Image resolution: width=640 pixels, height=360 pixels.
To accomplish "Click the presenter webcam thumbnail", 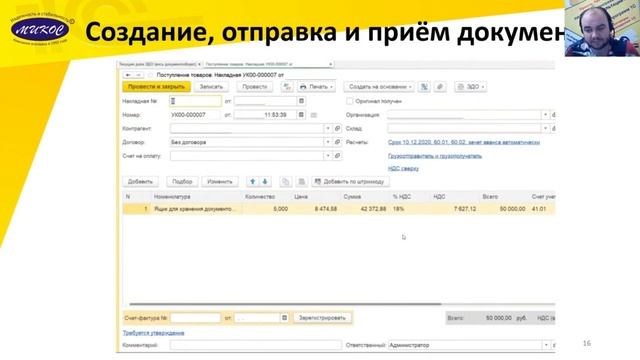I will pyautogui.click(x=602, y=28).
